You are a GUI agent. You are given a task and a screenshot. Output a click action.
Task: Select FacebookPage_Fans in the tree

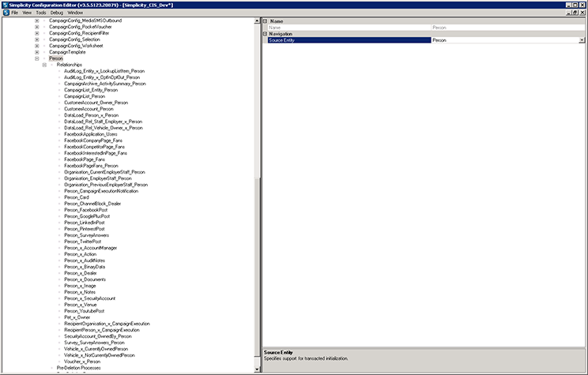85,159
